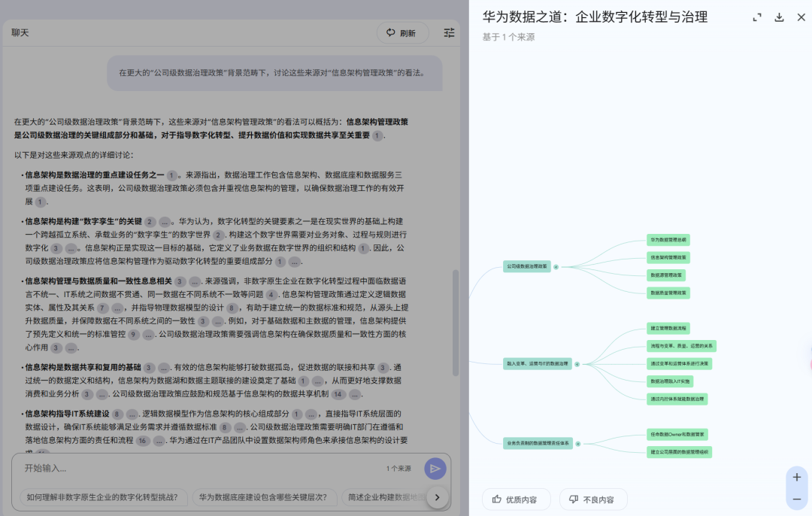Open chat configuration sliders icon
The width and height of the screenshot is (812, 516).
tap(449, 32)
